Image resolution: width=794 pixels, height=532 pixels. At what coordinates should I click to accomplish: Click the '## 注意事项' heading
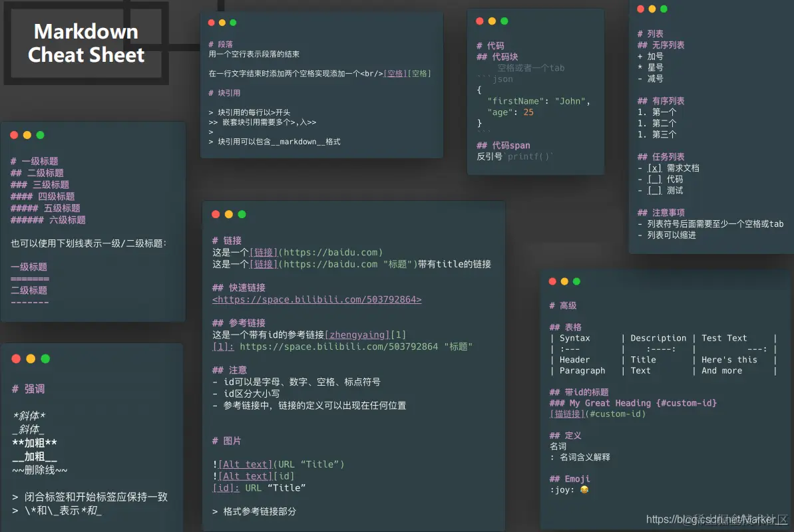[x=661, y=213]
